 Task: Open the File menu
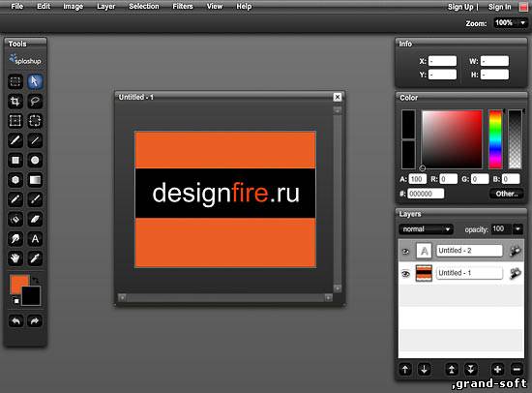point(17,7)
